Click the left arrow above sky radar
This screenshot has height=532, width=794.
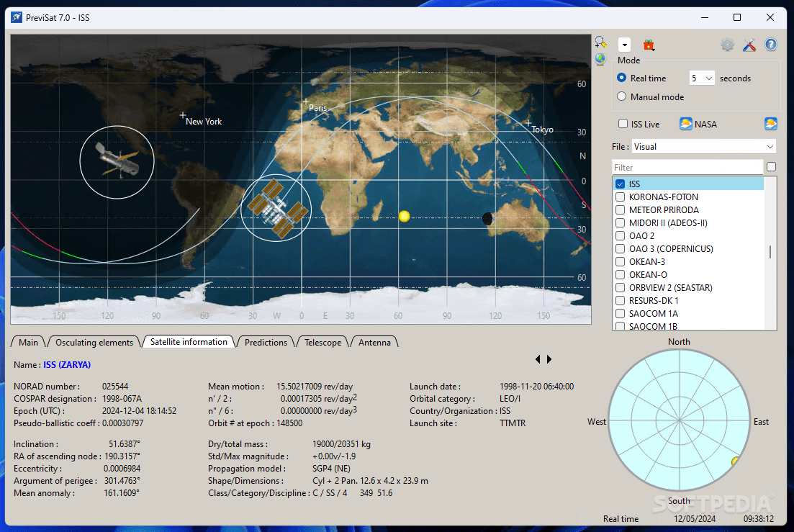pos(538,359)
